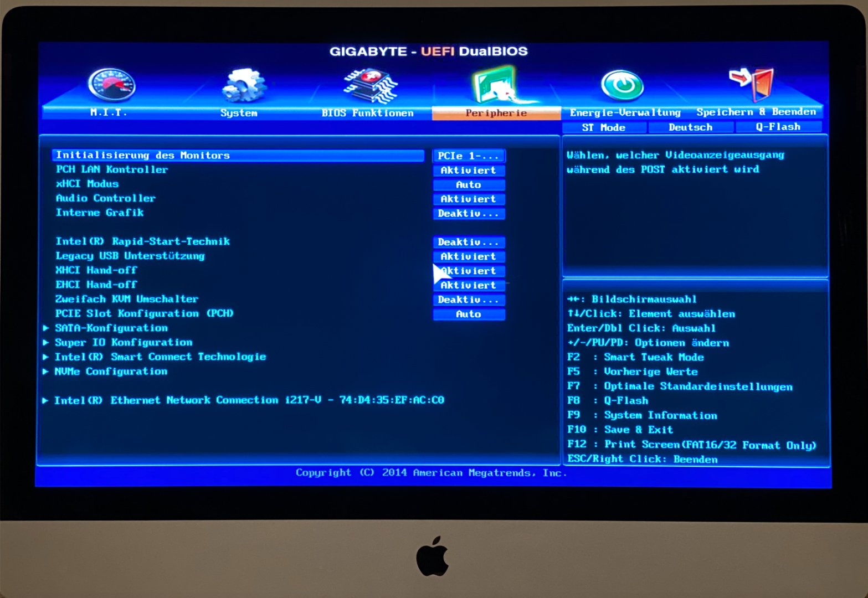The width and height of the screenshot is (868, 598).
Task: Click the Optionen ändern help line
Action: coord(648,343)
